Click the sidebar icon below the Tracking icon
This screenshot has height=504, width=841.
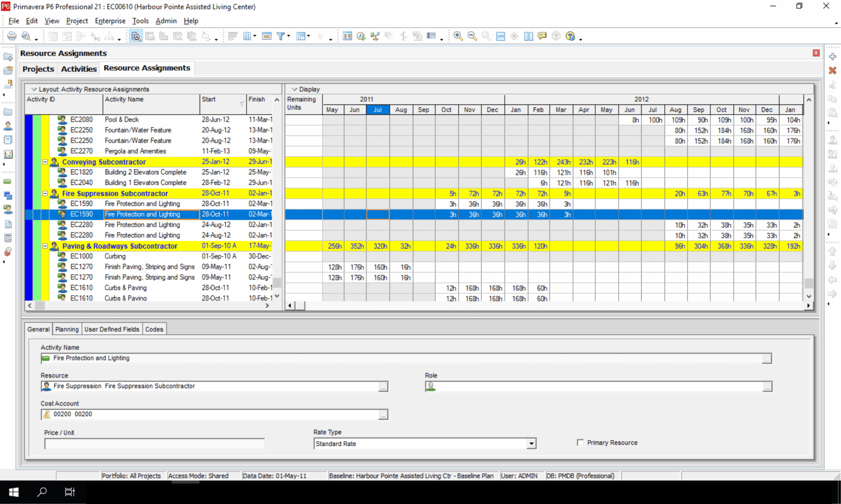pyautogui.click(x=8, y=182)
